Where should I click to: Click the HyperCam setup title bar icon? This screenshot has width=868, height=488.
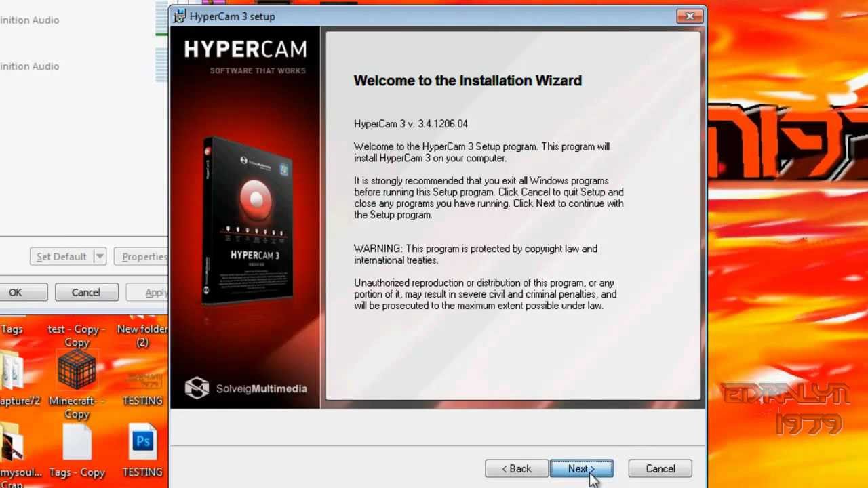(x=180, y=16)
